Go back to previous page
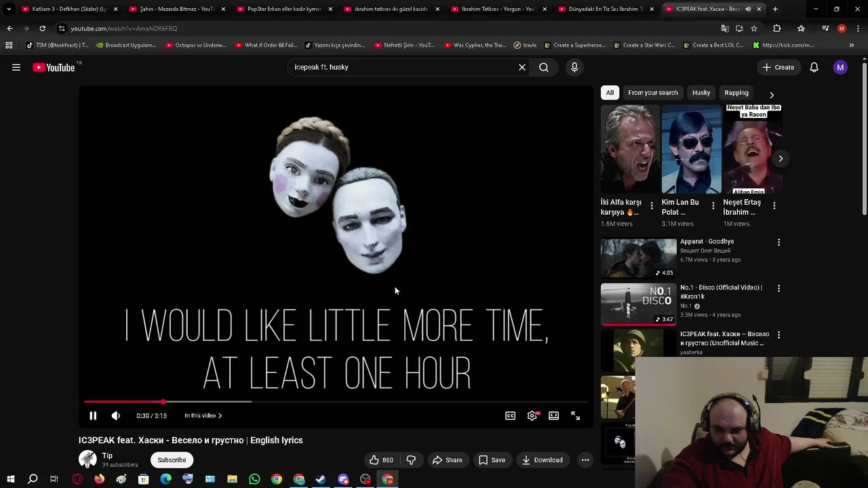This screenshot has height=488, width=868. [9, 28]
